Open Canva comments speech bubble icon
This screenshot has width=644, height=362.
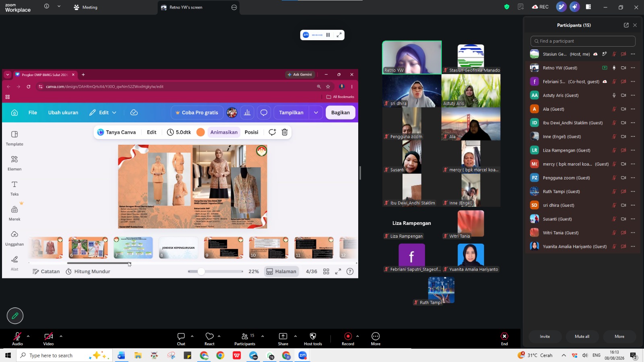pos(264,113)
